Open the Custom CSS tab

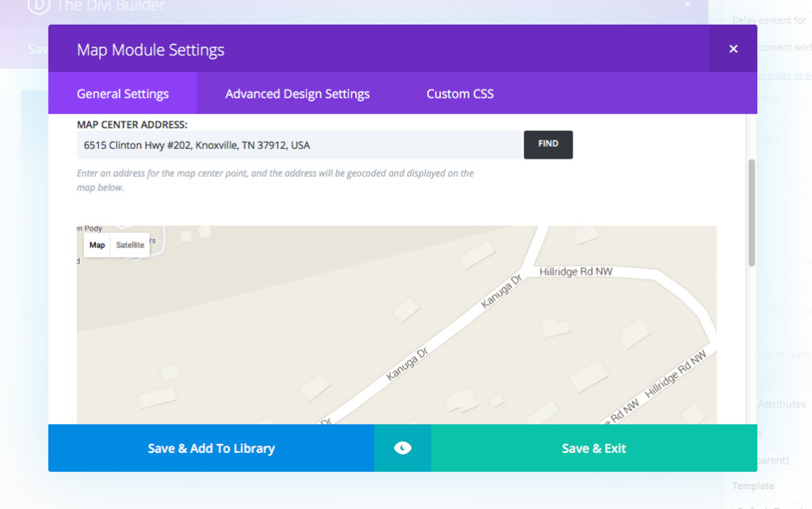(x=460, y=94)
